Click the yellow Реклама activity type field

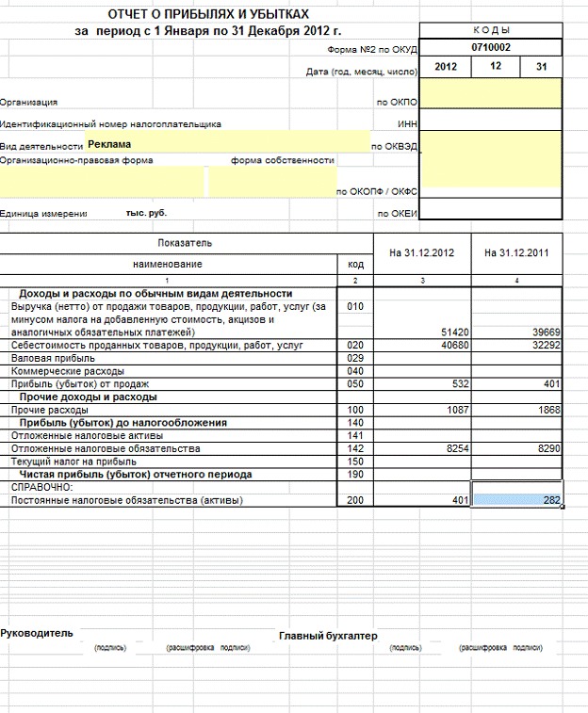pyautogui.click(x=226, y=144)
